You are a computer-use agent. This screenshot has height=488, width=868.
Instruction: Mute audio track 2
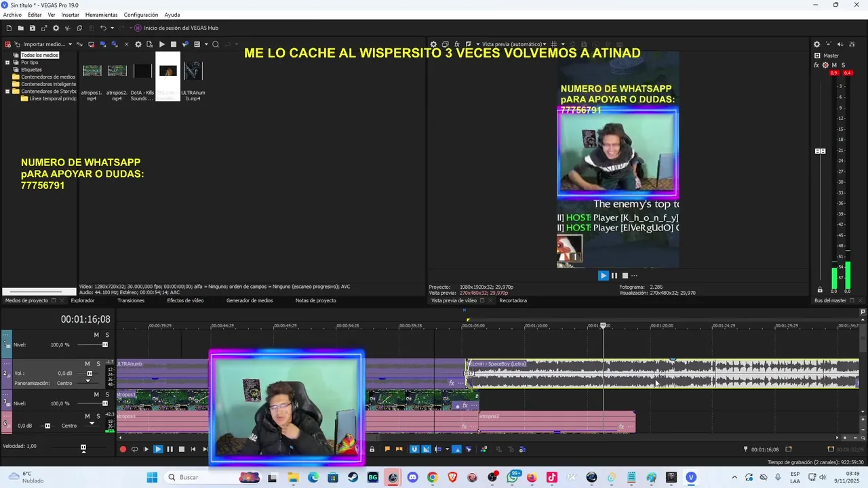[x=87, y=364]
